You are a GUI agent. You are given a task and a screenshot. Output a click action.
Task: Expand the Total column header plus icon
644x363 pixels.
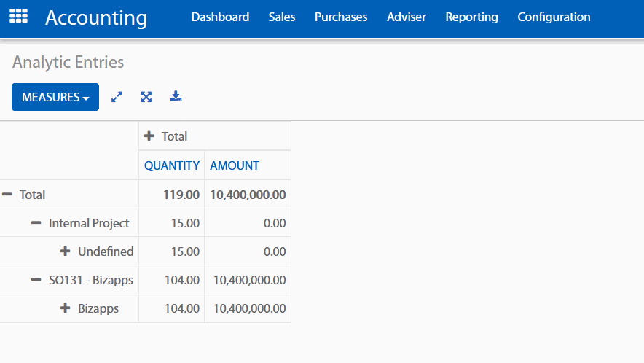(x=149, y=136)
